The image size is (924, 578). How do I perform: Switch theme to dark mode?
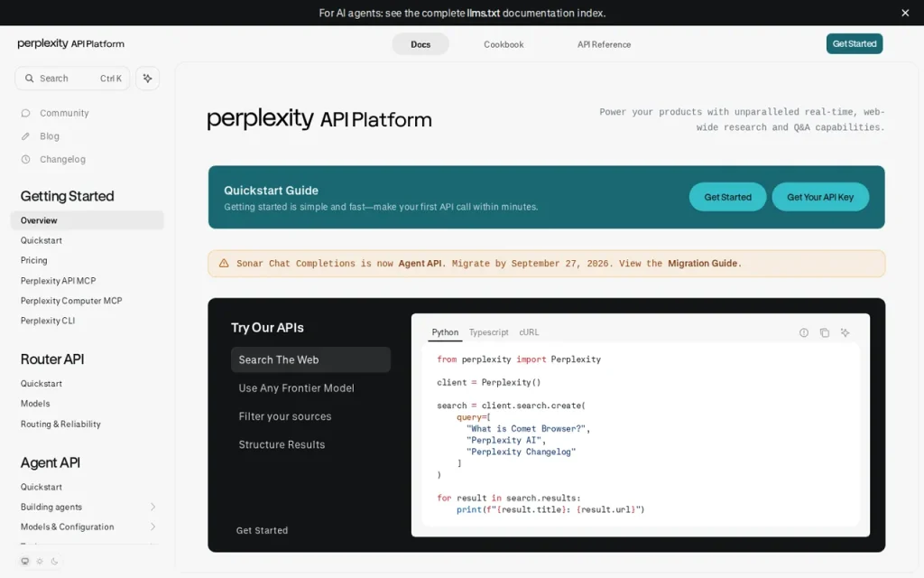tap(54, 562)
